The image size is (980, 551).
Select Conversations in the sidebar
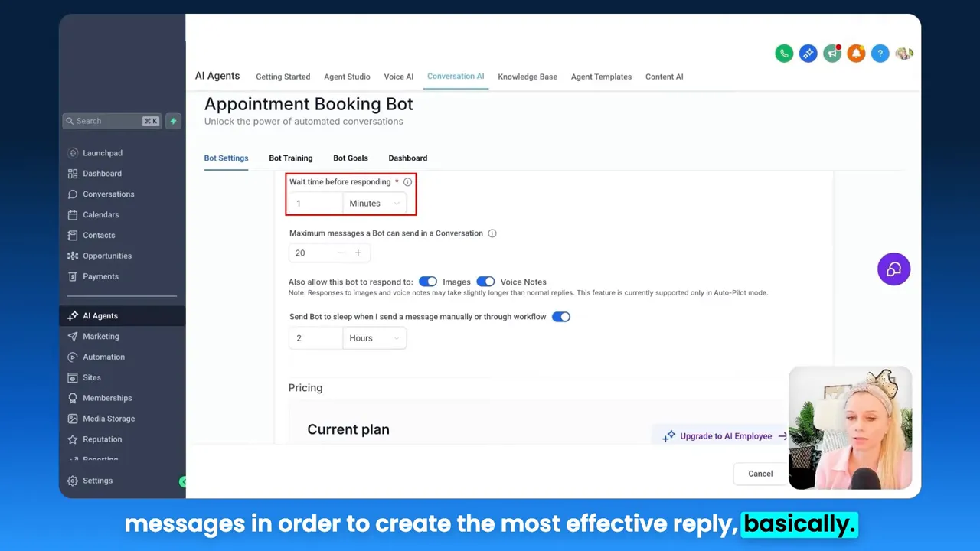click(x=108, y=194)
